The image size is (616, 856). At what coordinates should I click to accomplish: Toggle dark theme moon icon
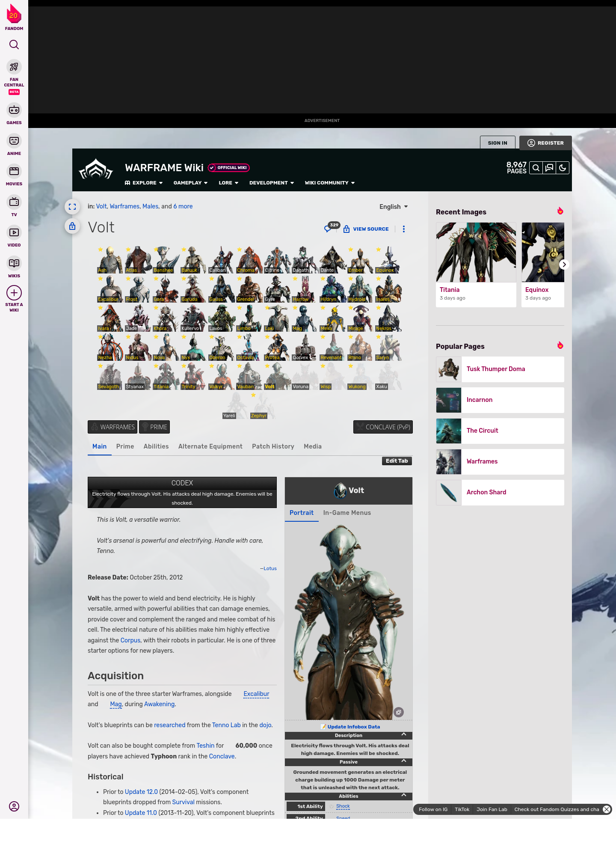click(563, 168)
